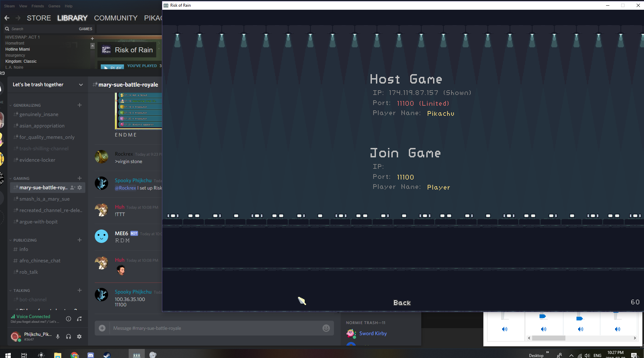
Task: Open File Explorer from the taskbar
Action: tap(58, 355)
